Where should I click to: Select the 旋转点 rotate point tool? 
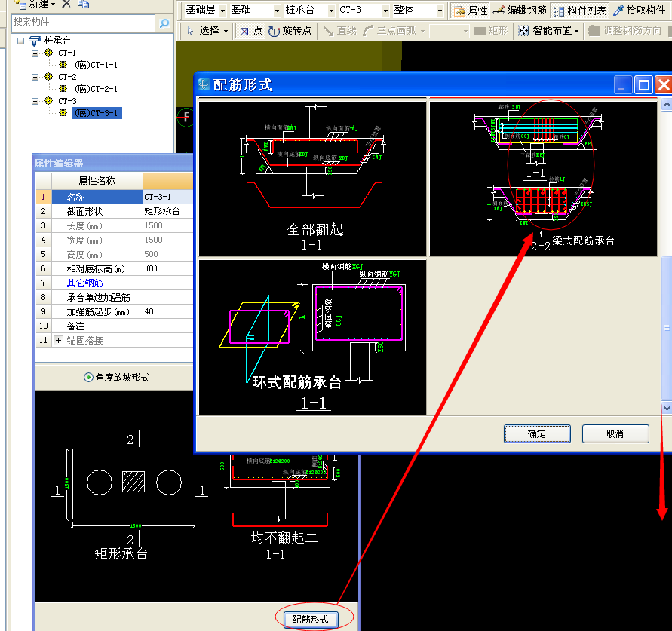[290, 31]
